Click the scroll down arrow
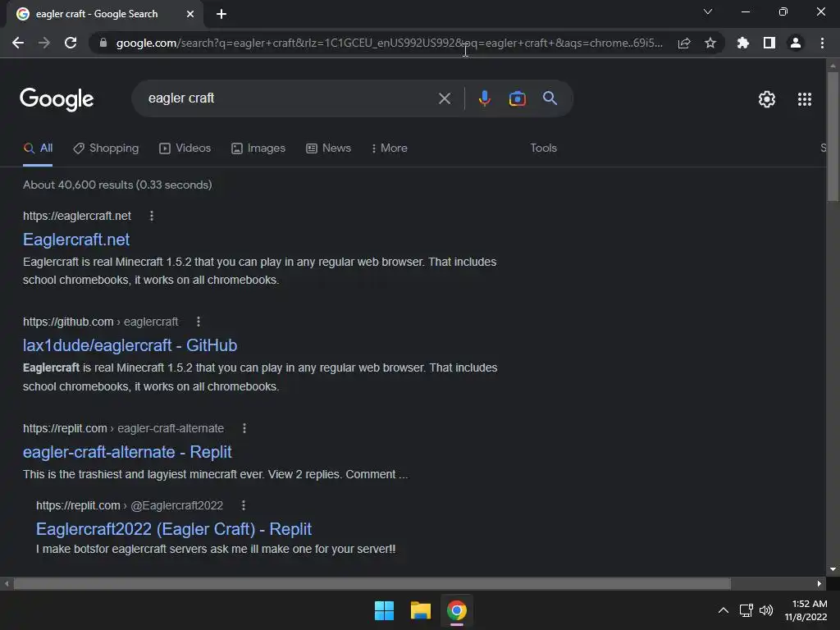This screenshot has height=630, width=840. pyautogui.click(x=833, y=569)
